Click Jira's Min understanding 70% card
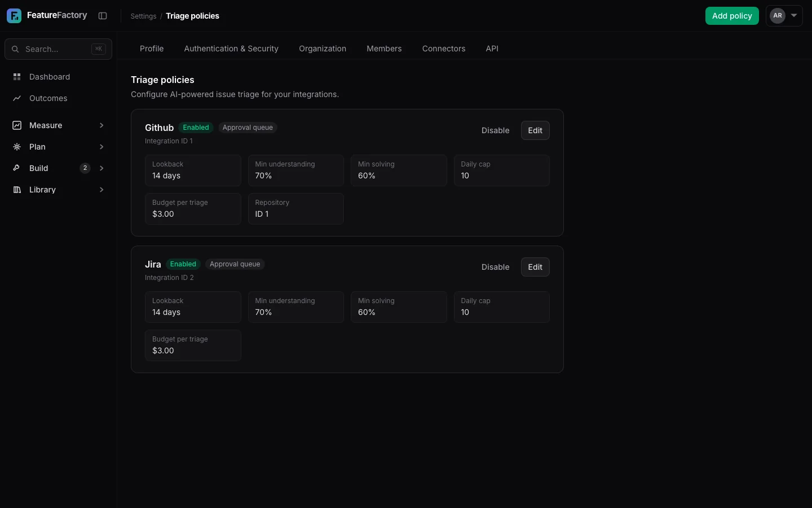812x508 pixels. [x=296, y=307]
